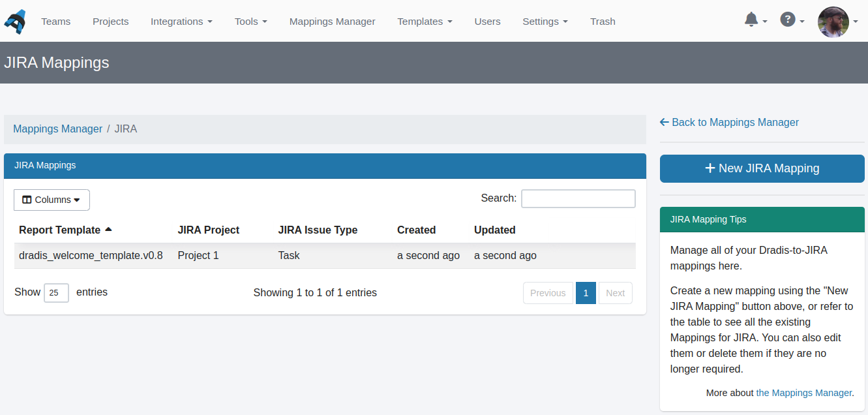Open the Templates dropdown
Image resolution: width=868 pixels, height=415 pixels.
pyautogui.click(x=425, y=21)
